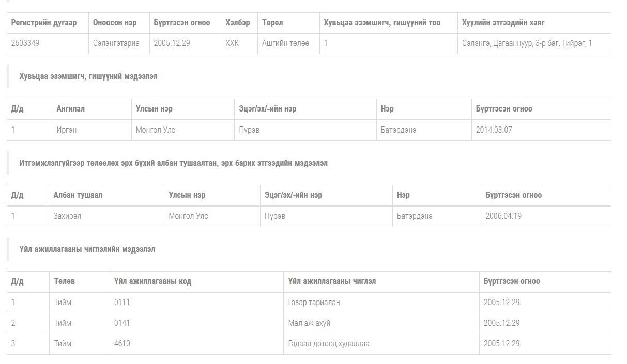This screenshot has height=364, width=627.
Task: Click the Оноосон нэр column header
Action: pos(115,23)
